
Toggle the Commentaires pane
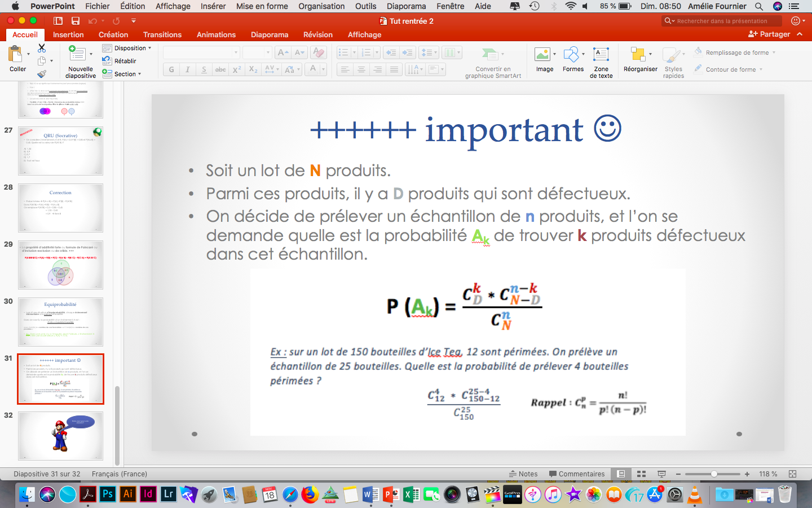(576, 474)
